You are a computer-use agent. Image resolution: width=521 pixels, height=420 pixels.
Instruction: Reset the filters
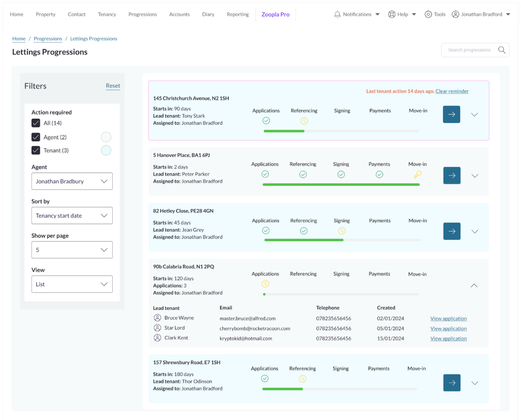point(113,86)
